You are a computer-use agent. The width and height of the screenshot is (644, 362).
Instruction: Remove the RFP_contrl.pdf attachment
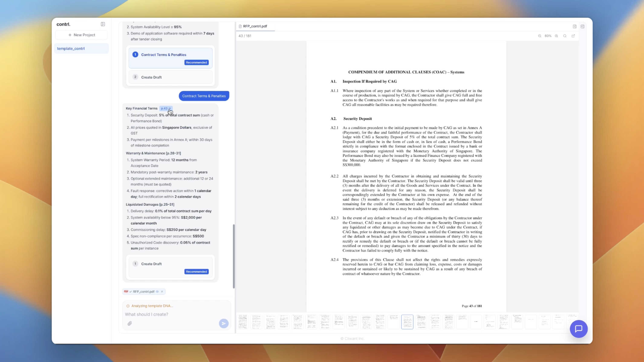[x=162, y=291]
